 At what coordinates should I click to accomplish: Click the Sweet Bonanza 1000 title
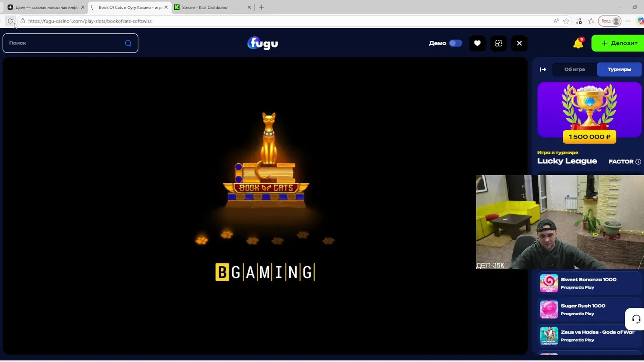(589, 279)
